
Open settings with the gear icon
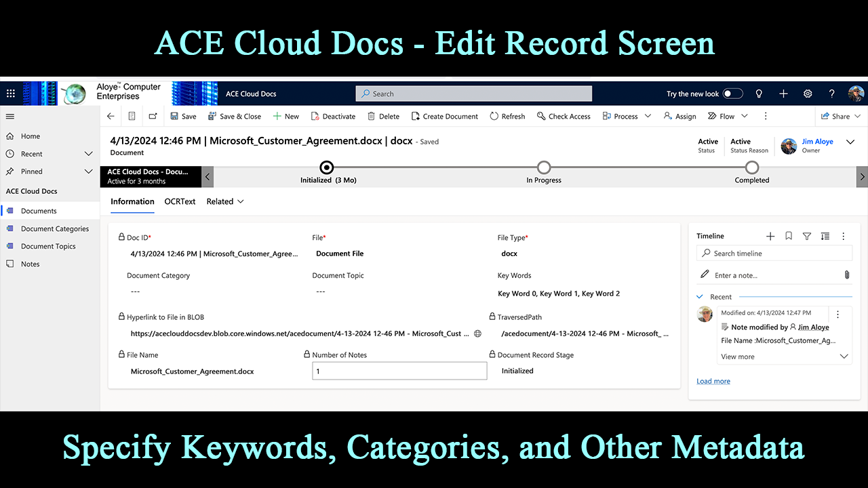point(808,94)
